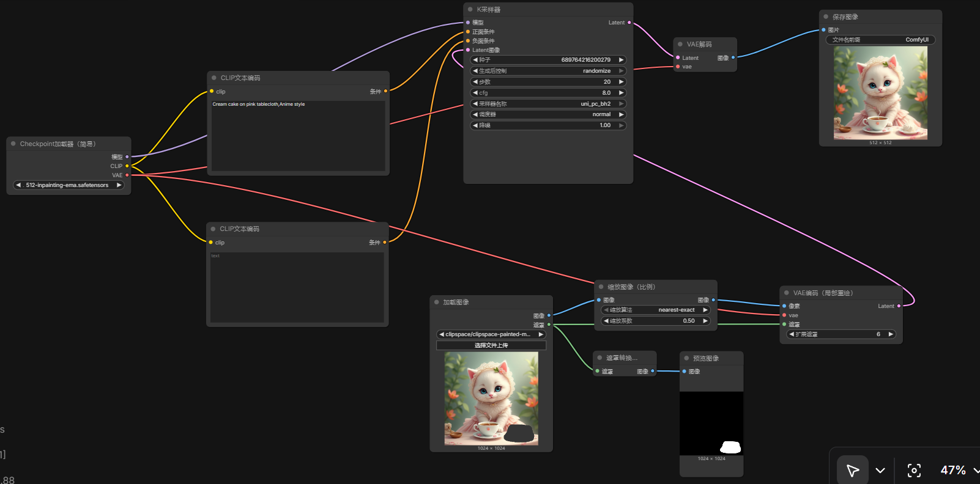Screen dimensions: 980x484
Task: Collapse the Checkpoint加载器 node via its dot
Action: tap(13, 144)
